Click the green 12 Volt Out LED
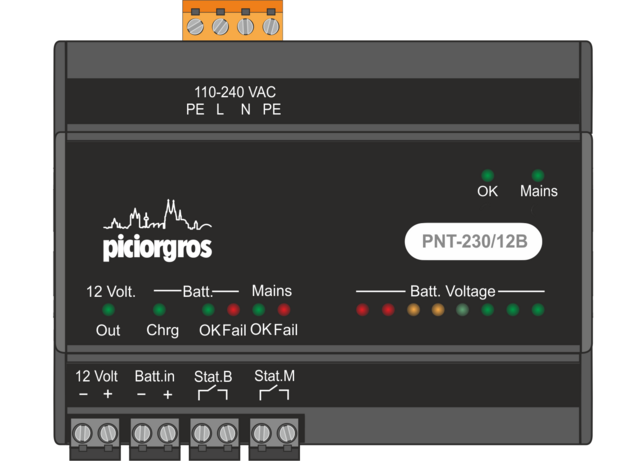The height and width of the screenshot is (461, 640). coord(109,310)
